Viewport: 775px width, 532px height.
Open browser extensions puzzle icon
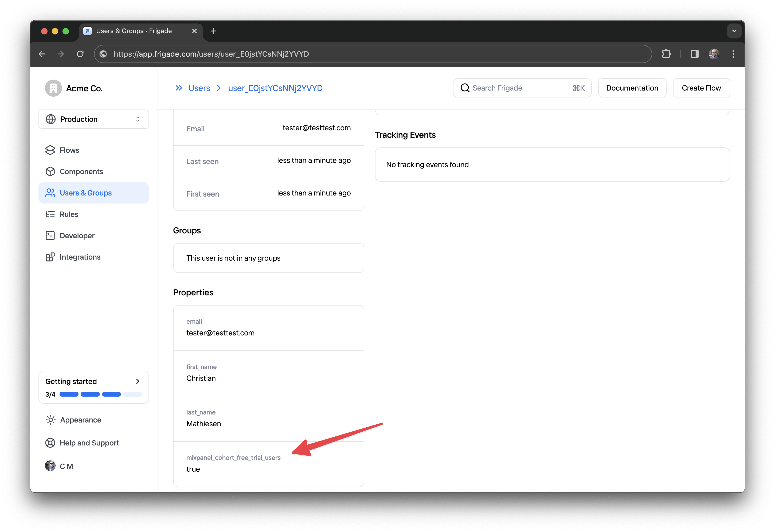666,54
